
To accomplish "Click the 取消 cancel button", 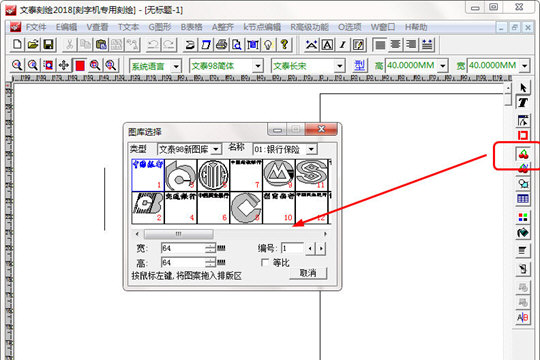I will pyautogui.click(x=308, y=273).
